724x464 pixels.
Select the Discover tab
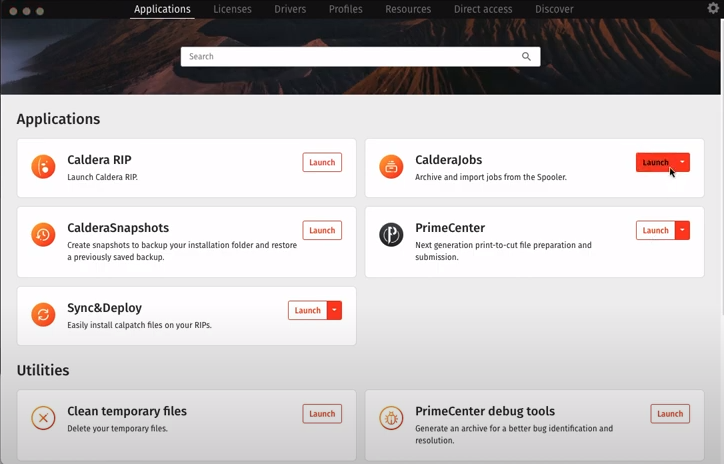point(554,9)
